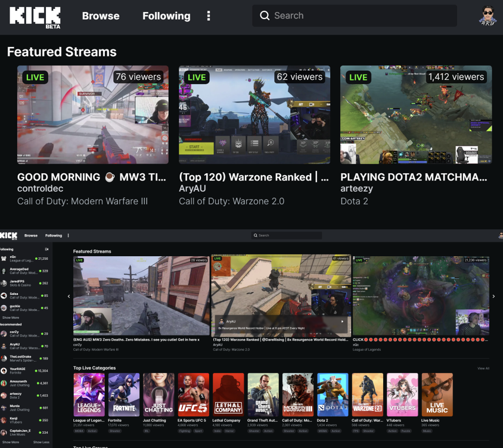
Task: Open the Warzone 2.0 category cover
Action: (x=368, y=395)
